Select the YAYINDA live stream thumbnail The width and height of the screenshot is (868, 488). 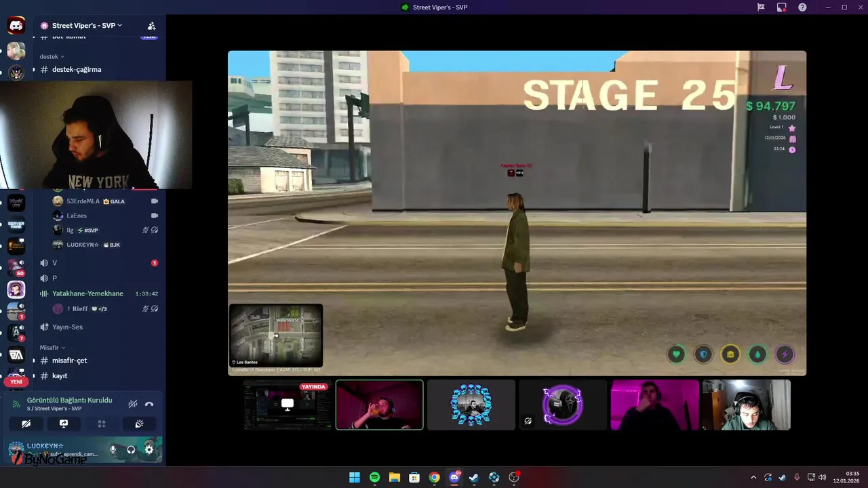pos(288,405)
